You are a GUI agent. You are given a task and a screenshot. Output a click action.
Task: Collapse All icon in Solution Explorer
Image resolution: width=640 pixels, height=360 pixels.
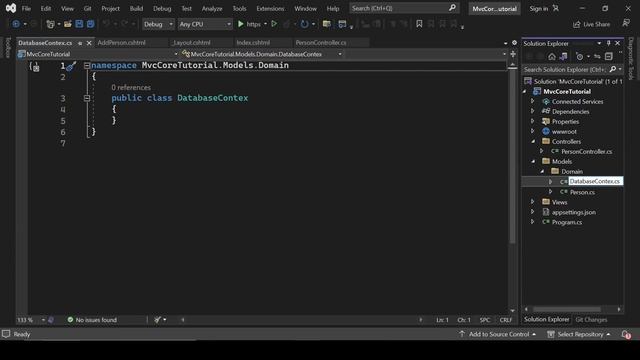609,56
